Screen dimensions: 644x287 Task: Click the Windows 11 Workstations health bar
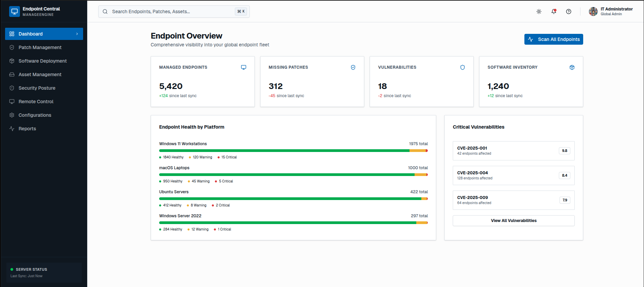point(293,151)
